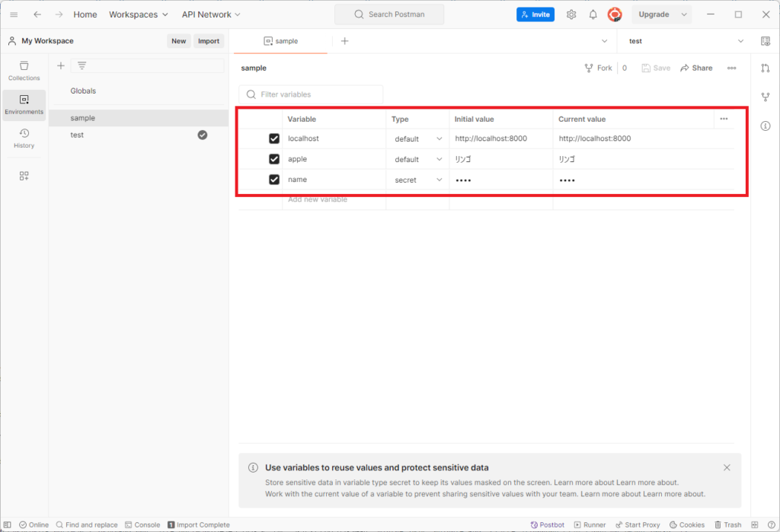Click the sidebar search field

pos(147,65)
